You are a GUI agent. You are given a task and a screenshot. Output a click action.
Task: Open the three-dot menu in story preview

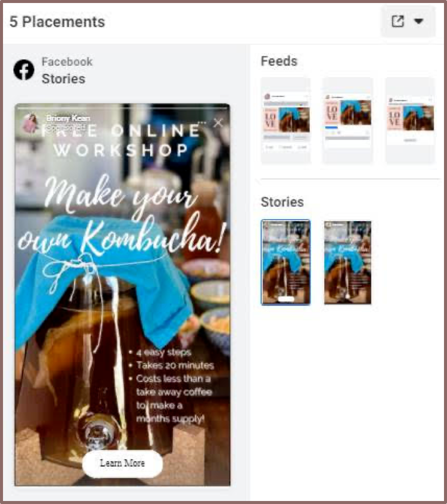[x=202, y=122]
